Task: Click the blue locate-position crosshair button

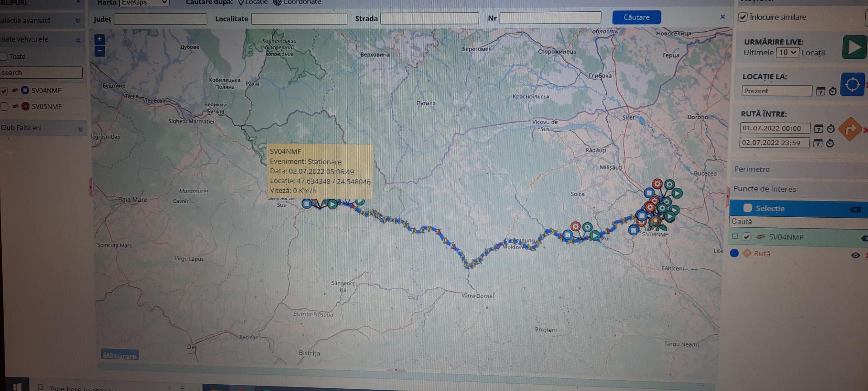Action: 852,85
